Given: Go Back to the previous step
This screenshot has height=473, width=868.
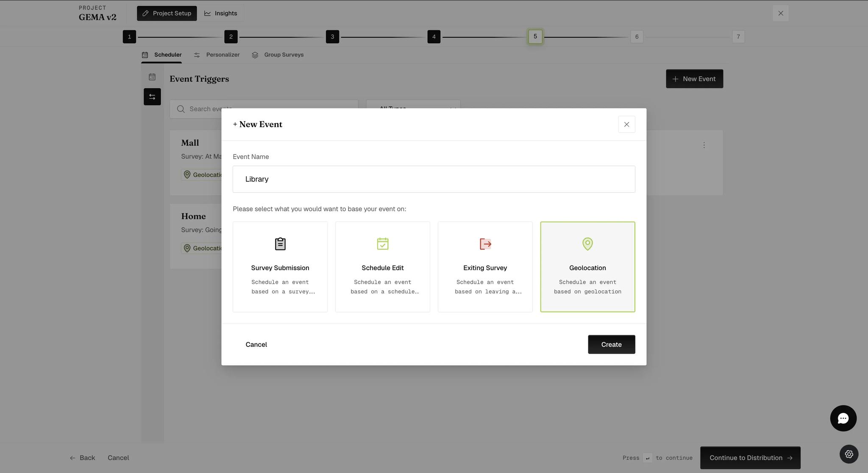Looking at the screenshot, I should tap(83, 458).
